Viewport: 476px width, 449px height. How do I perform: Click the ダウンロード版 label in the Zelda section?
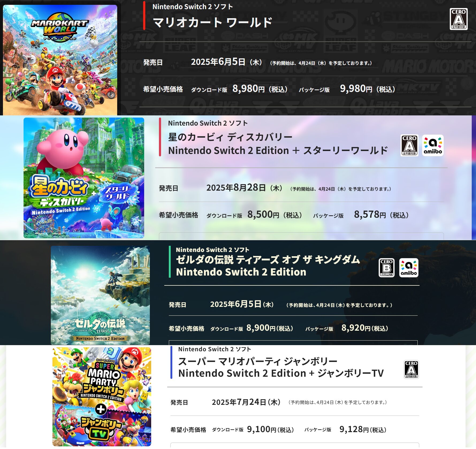point(227,329)
